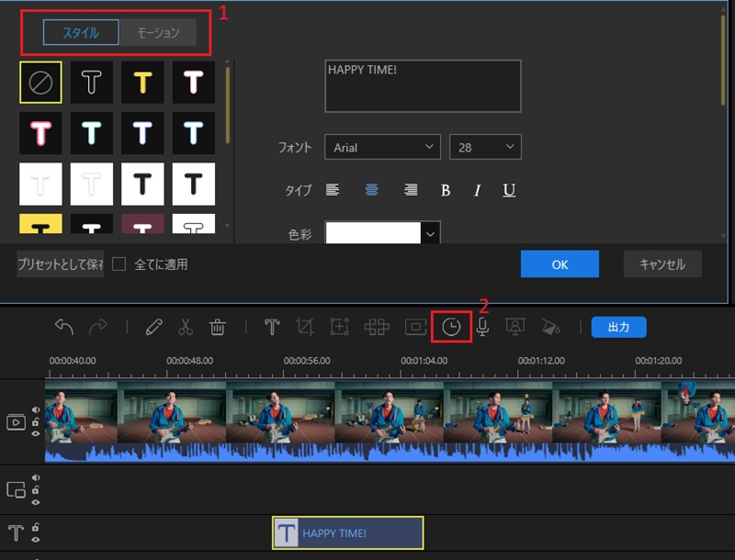Select the Zoom frame tool
Image resolution: width=735 pixels, height=560 pixels.
(339, 327)
